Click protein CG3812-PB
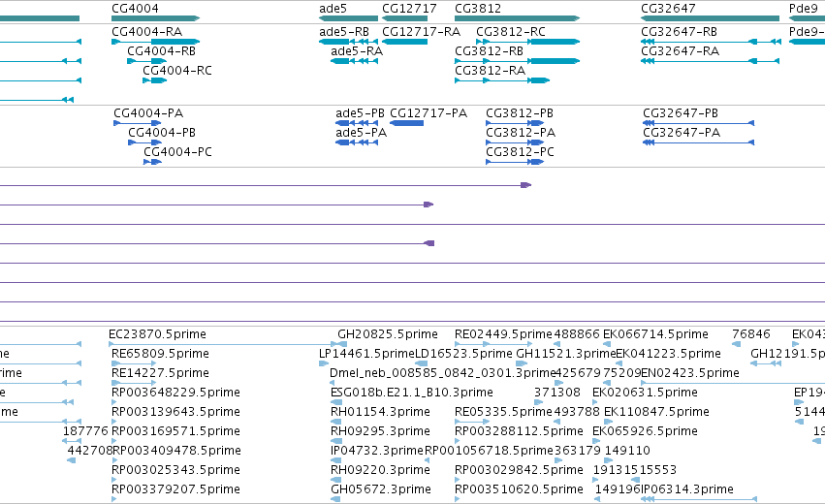 click(x=520, y=113)
